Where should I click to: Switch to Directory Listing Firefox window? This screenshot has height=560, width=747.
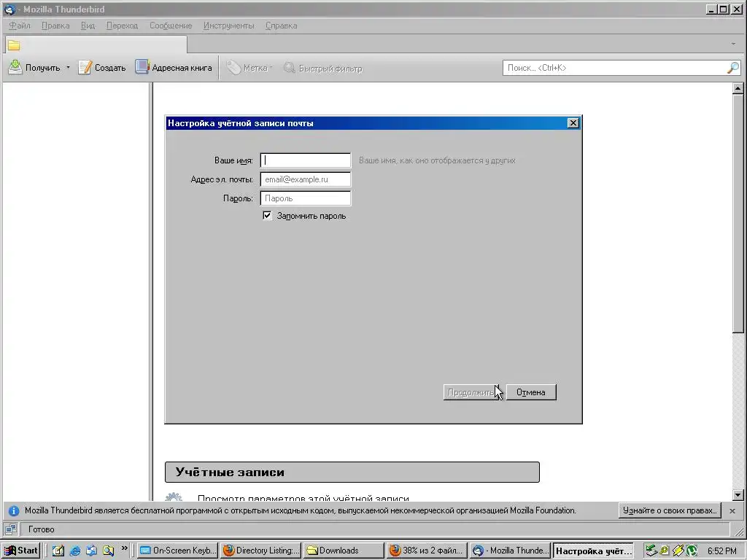[261, 551]
